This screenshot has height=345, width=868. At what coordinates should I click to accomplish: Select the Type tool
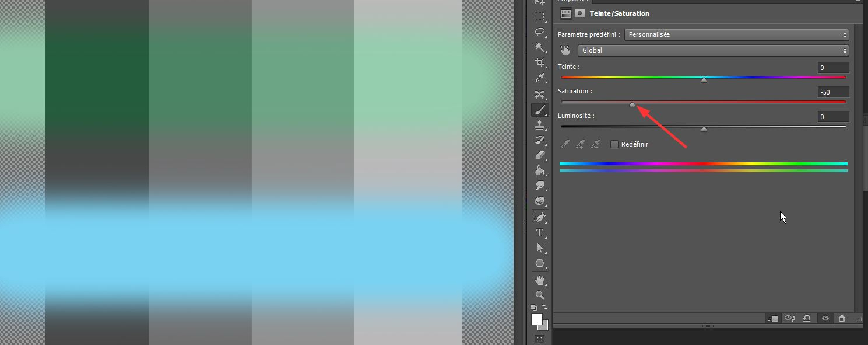(539, 232)
